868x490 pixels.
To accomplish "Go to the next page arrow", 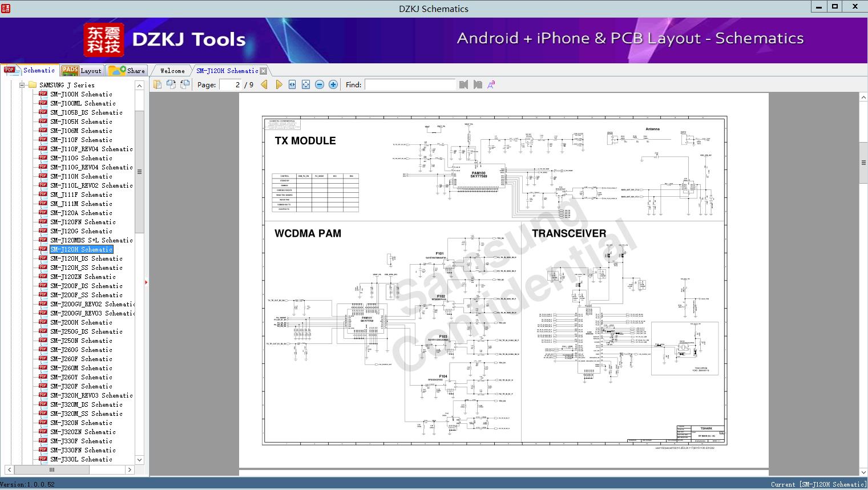I will pyautogui.click(x=278, y=84).
